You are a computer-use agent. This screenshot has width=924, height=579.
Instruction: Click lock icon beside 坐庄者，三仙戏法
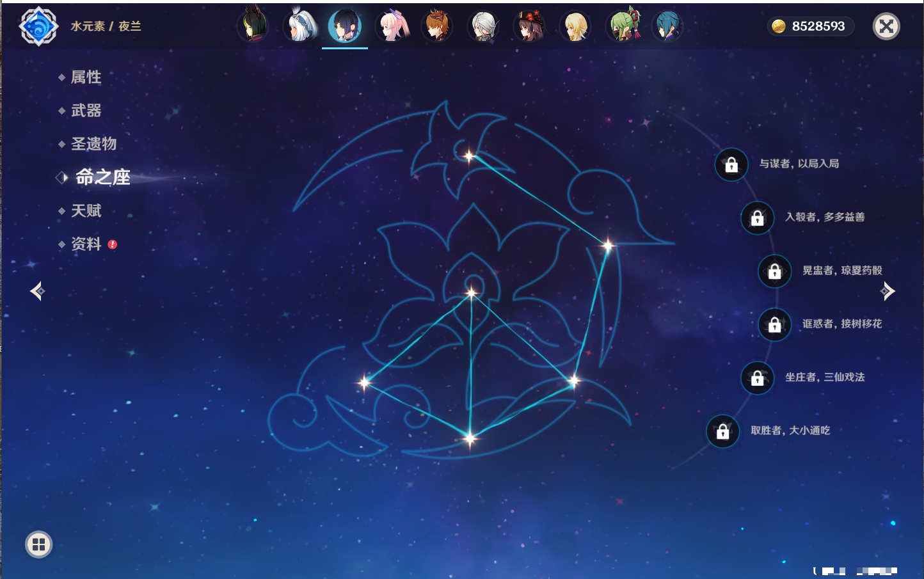coord(758,378)
